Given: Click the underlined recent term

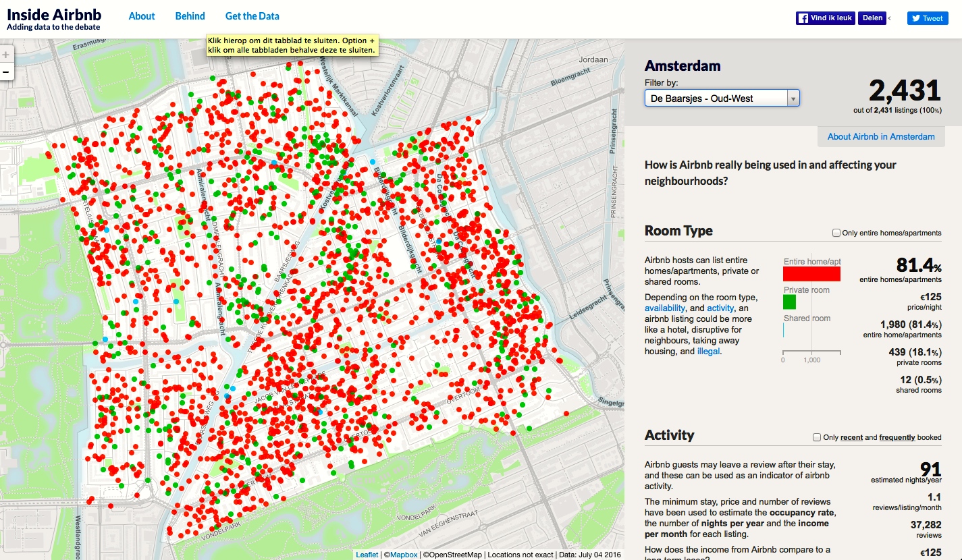Looking at the screenshot, I should click(851, 437).
